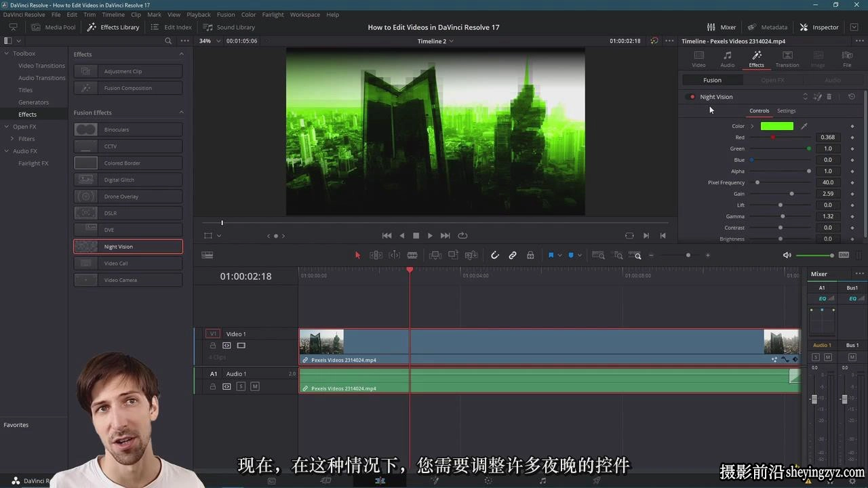Mute the Audio 1 track

[255, 386]
